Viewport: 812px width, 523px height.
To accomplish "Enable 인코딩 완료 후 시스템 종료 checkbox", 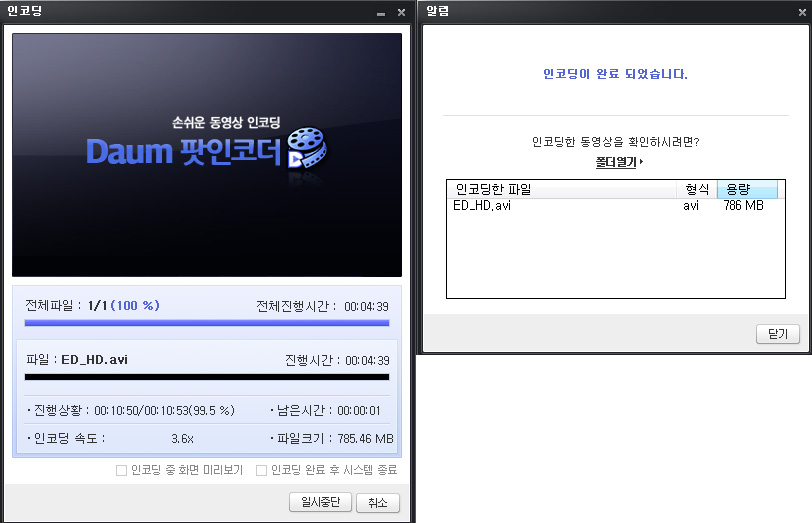I will pyautogui.click(x=262, y=470).
